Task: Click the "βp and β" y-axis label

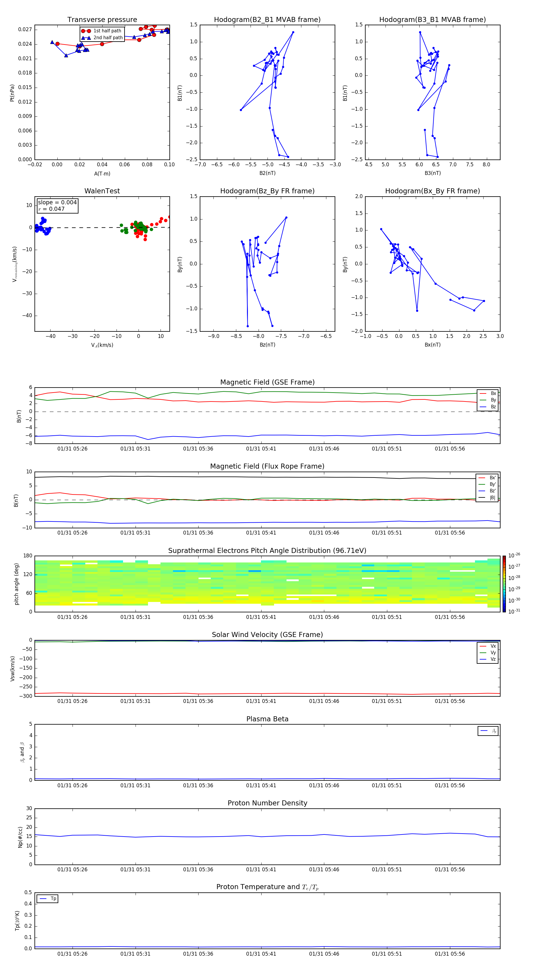Action: click(x=22, y=753)
